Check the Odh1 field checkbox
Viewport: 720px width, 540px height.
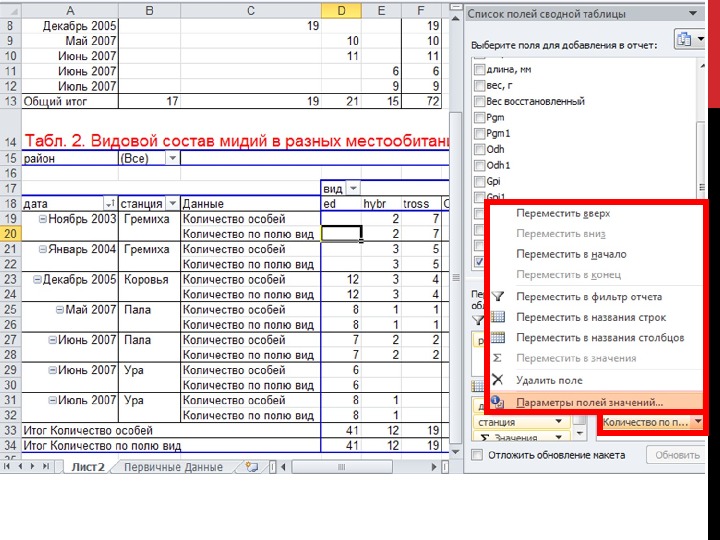(x=479, y=165)
